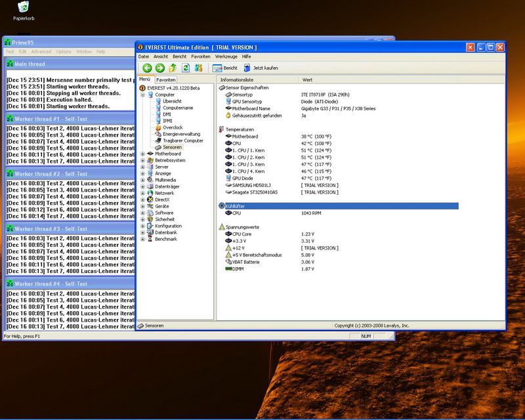Expand the Netzwerk tree node
This screenshot has width=525, height=420.
tap(142, 193)
